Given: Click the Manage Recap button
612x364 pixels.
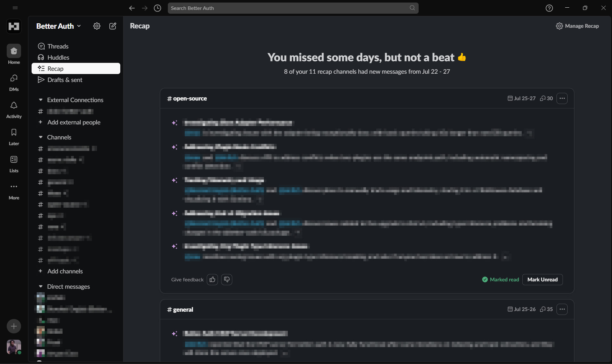Looking at the screenshot, I should (577, 26).
